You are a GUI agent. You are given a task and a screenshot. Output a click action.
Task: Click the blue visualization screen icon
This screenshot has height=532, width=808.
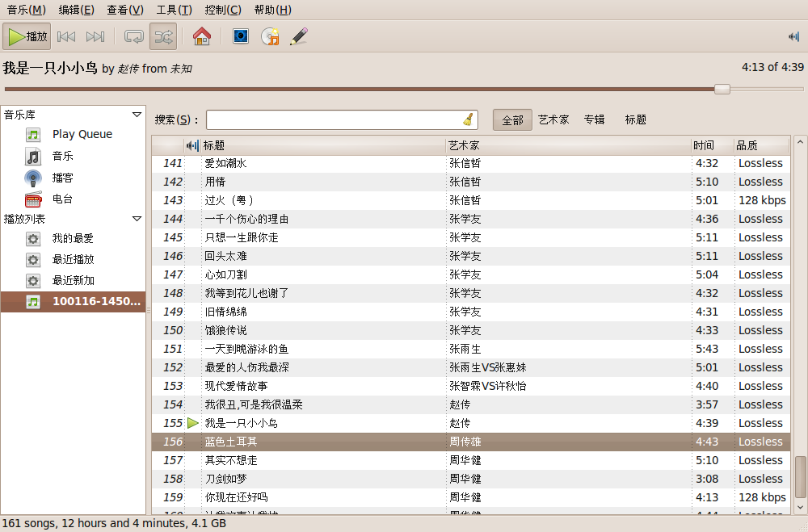[x=241, y=36]
